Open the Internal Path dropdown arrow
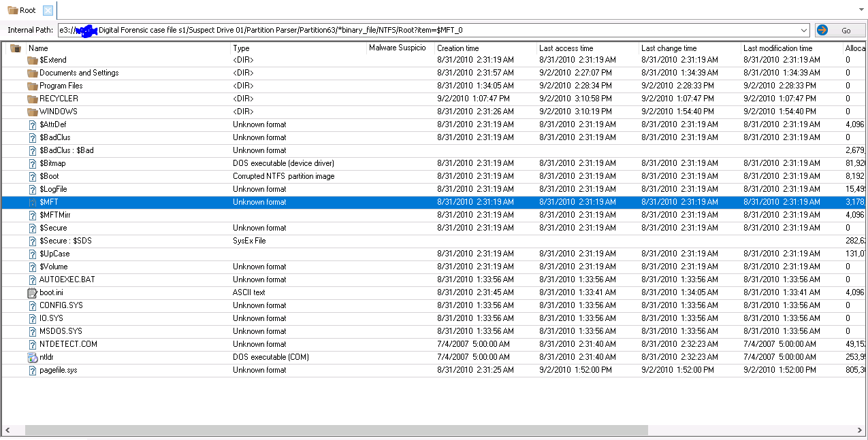This screenshot has width=868, height=440. (x=803, y=30)
